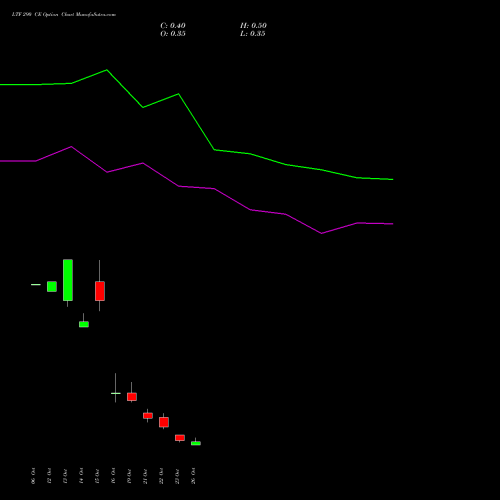
Task: Select the 21 Oct date label
Action: (145, 476)
